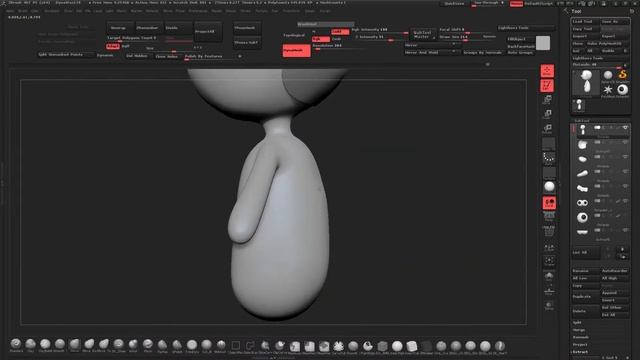Toggle visibility eye of body subtool

click(625, 128)
